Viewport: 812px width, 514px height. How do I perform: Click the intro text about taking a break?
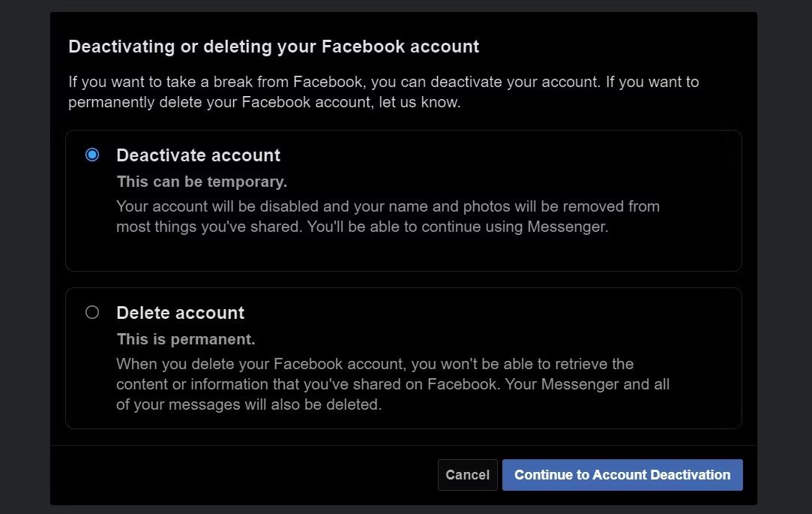coord(383,92)
